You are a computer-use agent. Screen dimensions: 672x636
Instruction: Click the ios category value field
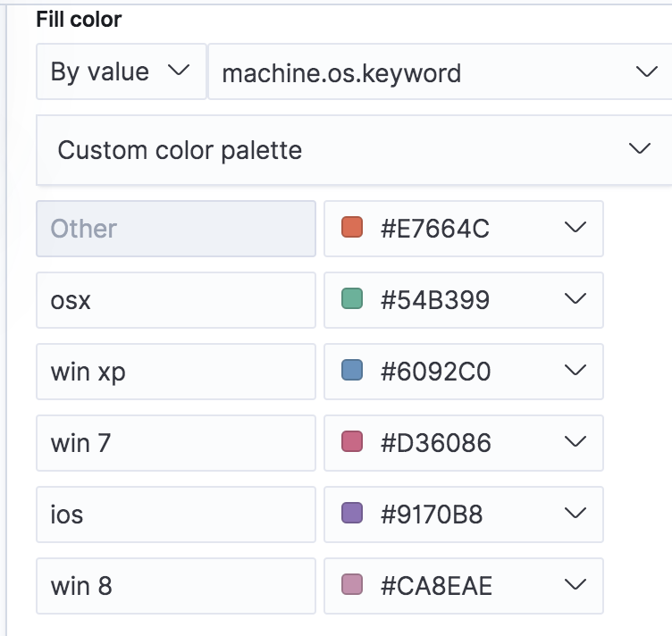[175, 514]
